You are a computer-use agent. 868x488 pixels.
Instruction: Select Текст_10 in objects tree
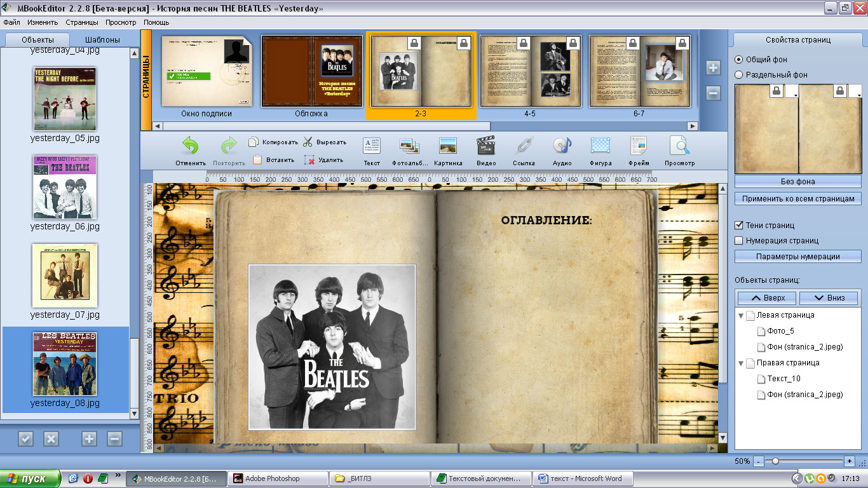click(x=783, y=379)
